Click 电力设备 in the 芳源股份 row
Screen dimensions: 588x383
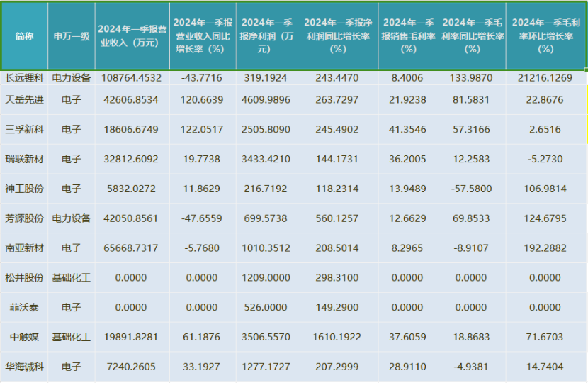[x=72, y=218]
